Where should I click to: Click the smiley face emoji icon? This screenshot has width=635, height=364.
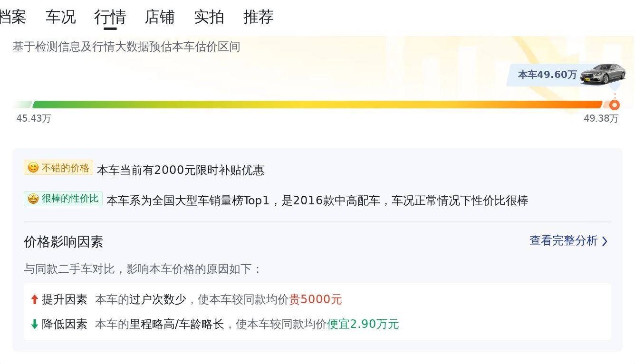[33, 168]
